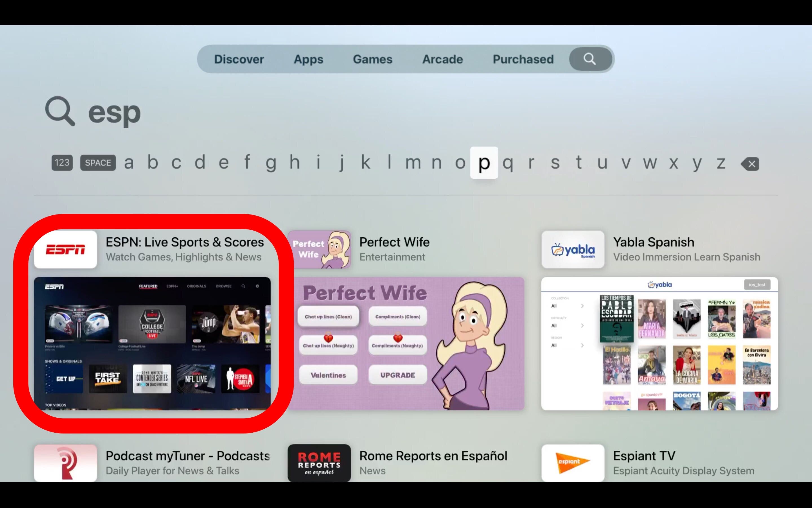Open the Perfect Wife screenshot preview
Image resolution: width=812 pixels, height=508 pixels.
[406, 343]
